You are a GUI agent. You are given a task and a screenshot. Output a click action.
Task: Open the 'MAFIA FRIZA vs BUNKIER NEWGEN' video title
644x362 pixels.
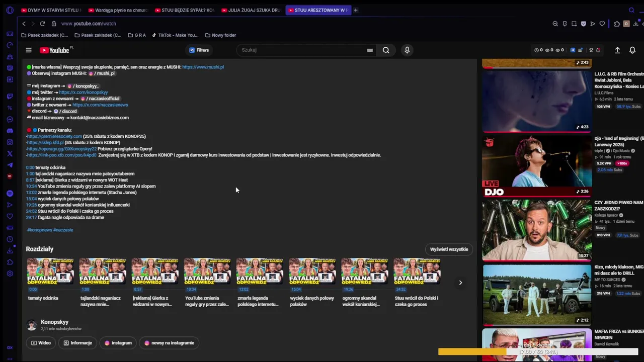(x=619, y=334)
